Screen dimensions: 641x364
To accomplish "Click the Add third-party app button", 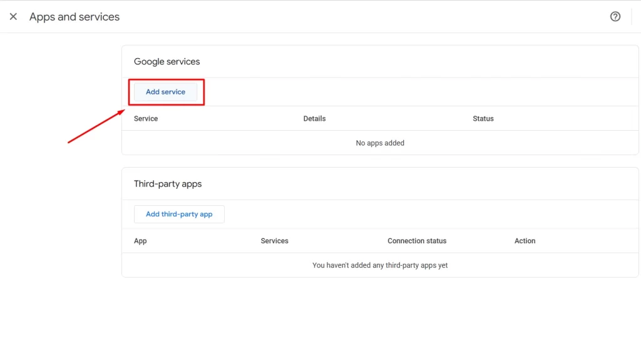I will pos(179,214).
